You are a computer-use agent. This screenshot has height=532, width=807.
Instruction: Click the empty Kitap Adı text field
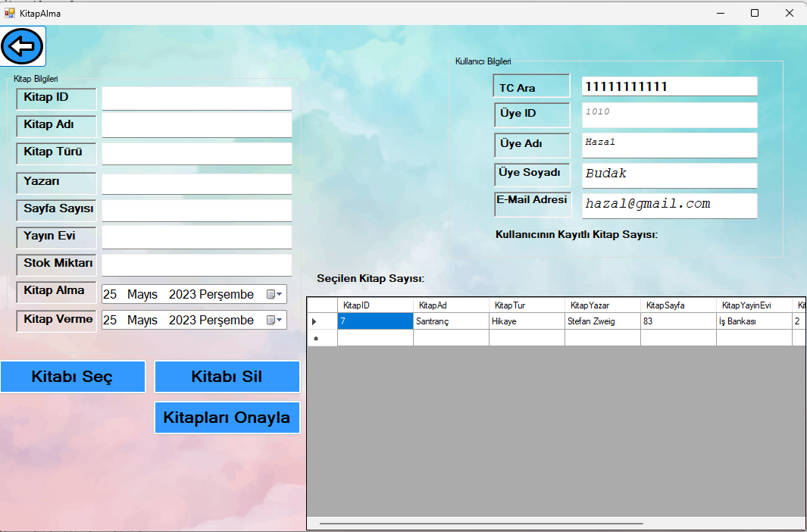pos(196,124)
